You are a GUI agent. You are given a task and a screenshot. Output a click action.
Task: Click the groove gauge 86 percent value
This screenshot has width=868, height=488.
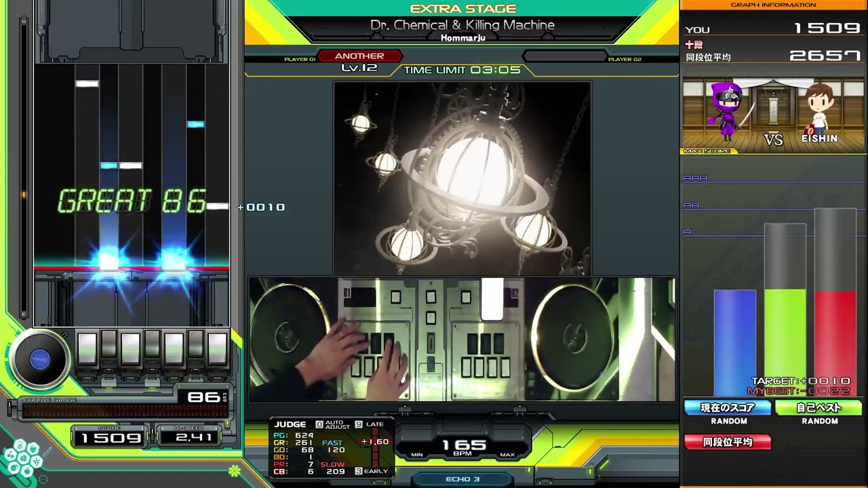pos(203,397)
